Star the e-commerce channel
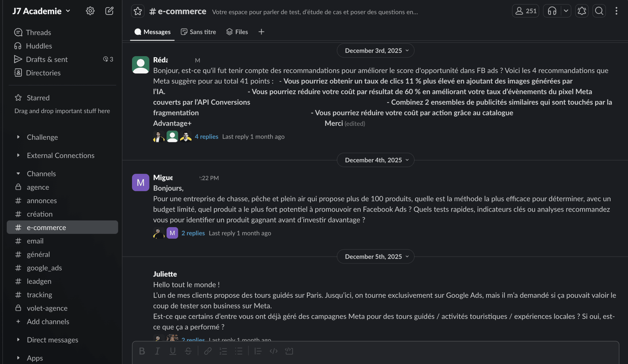628x364 pixels. click(x=138, y=11)
